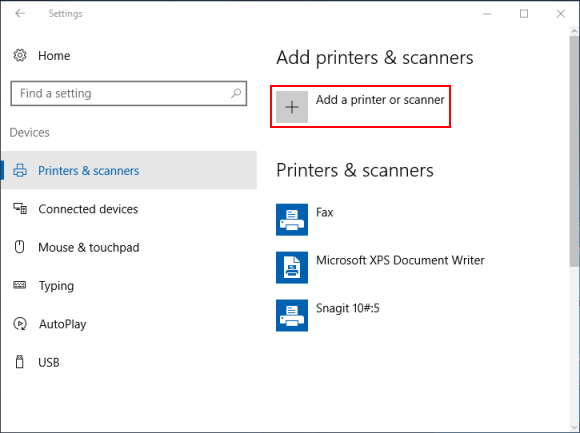Viewport: 580px width, 433px height.
Task: Maximize the Settings window
Action: 524,14
